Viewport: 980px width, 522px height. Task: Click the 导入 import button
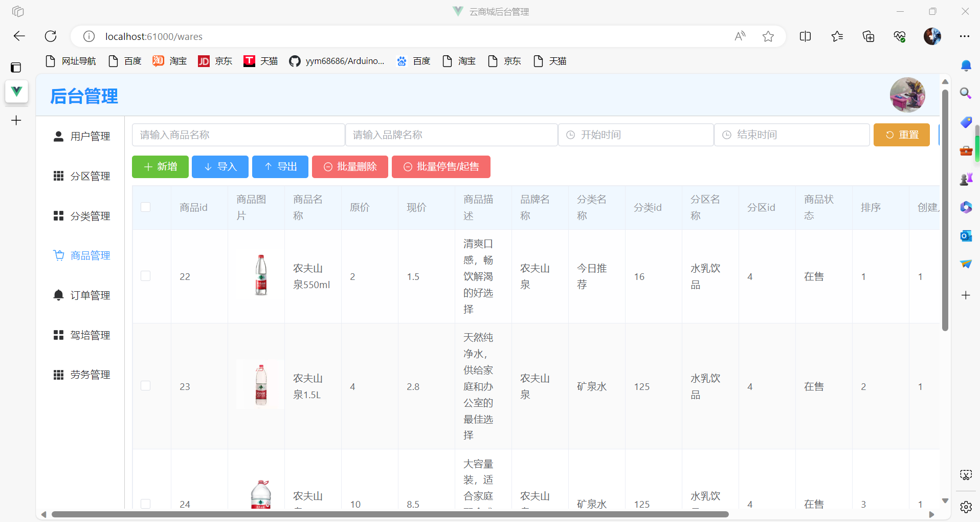[x=220, y=167]
